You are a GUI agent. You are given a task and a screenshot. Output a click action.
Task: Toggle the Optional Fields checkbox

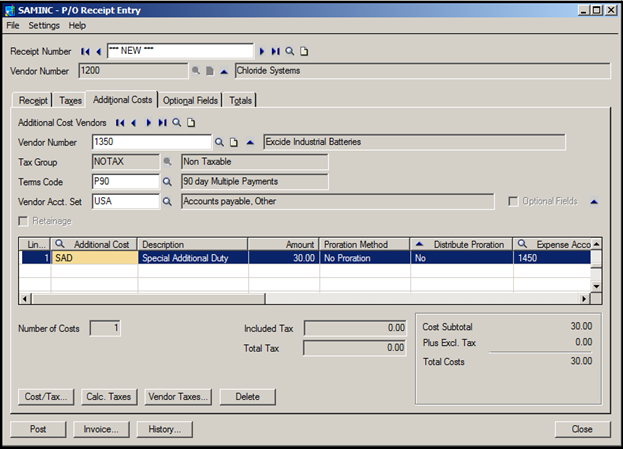[513, 202]
